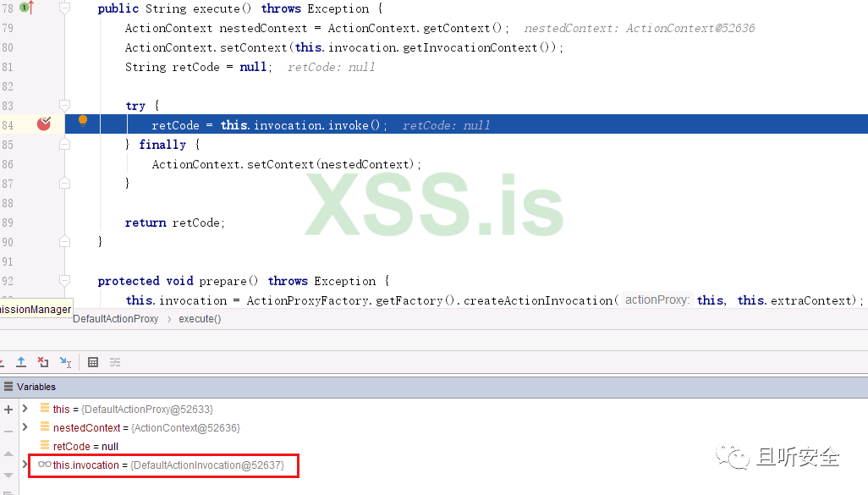This screenshot has width=868, height=495.
Task: Click 'retCode: null' inline hint on line 84
Action: (x=446, y=126)
